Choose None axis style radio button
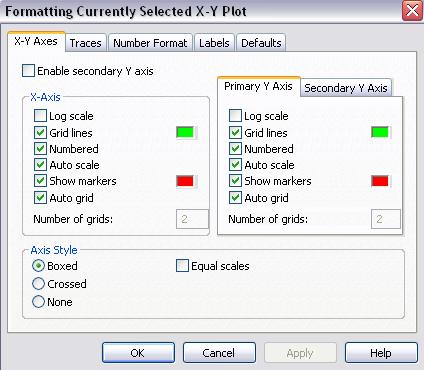 pos(38,302)
